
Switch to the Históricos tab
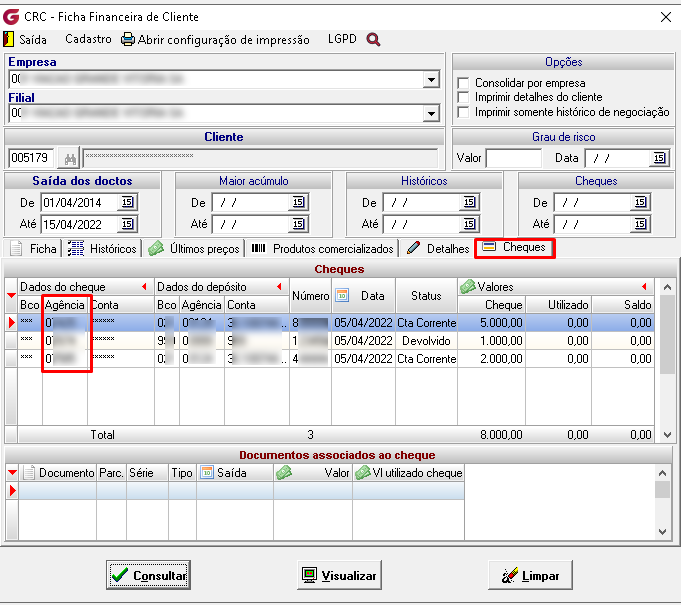pyautogui.click(x=102, y=249)
